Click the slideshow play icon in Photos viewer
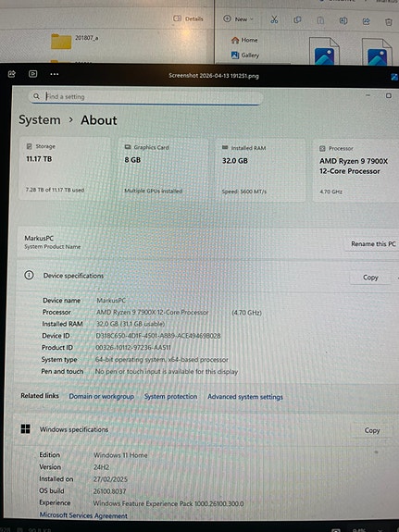 click(33, 74)
